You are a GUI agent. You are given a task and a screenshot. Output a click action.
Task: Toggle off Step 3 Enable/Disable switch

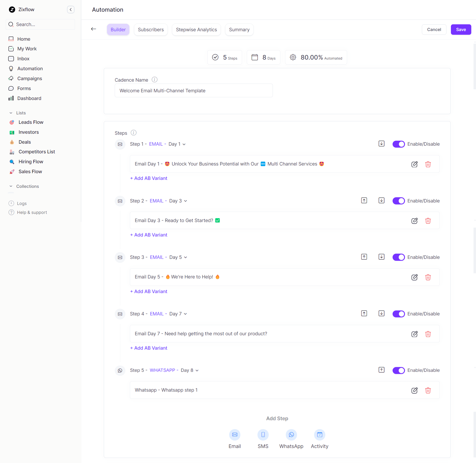[398, 257]
